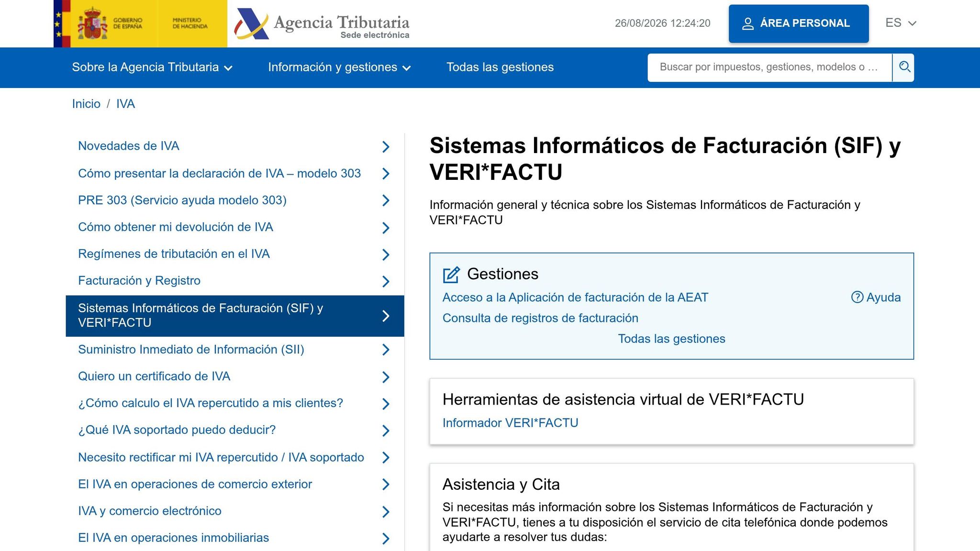Click chevron next to Necesito rectificar mi IVA
Viewport: 980px width, 551px height.
386,458
